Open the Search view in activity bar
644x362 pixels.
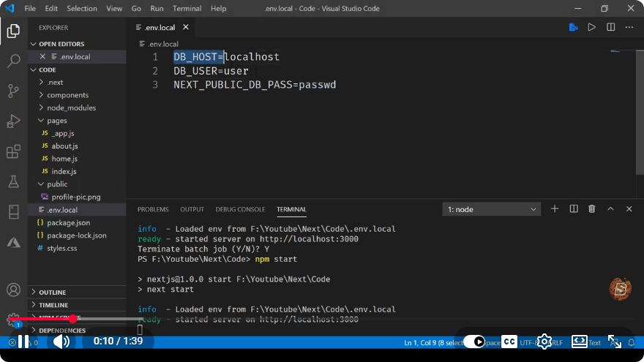(x=14, y=61)
